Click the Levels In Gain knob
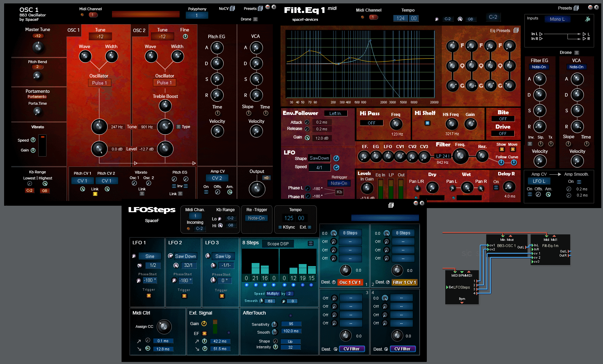The width and height of the screenshot is (603, 364). point(367,188)
